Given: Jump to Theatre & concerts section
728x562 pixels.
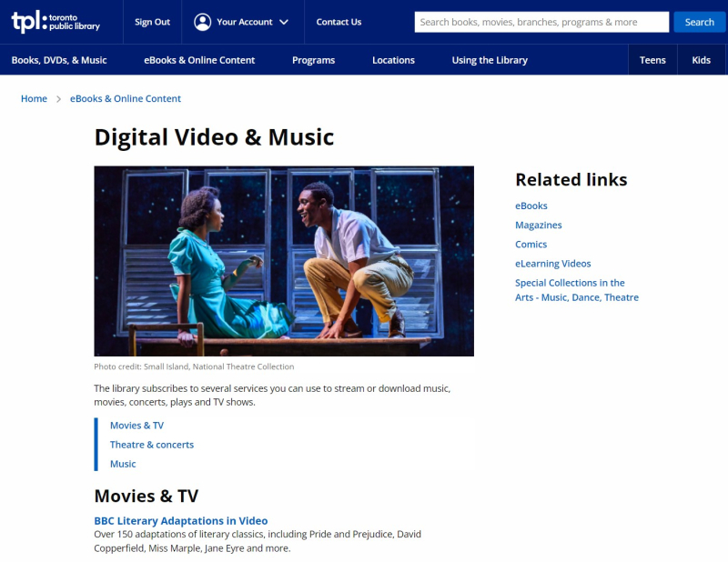Looking at the screenshot, I should (152, 445).
